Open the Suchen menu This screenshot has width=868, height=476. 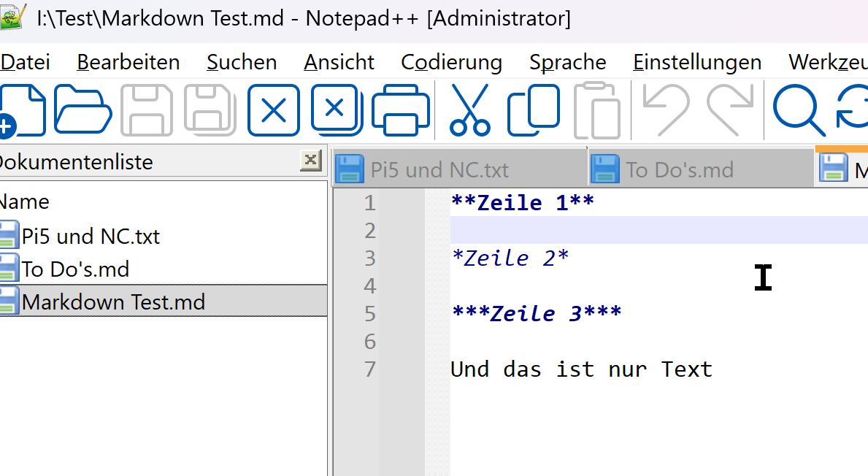point(242,62)
